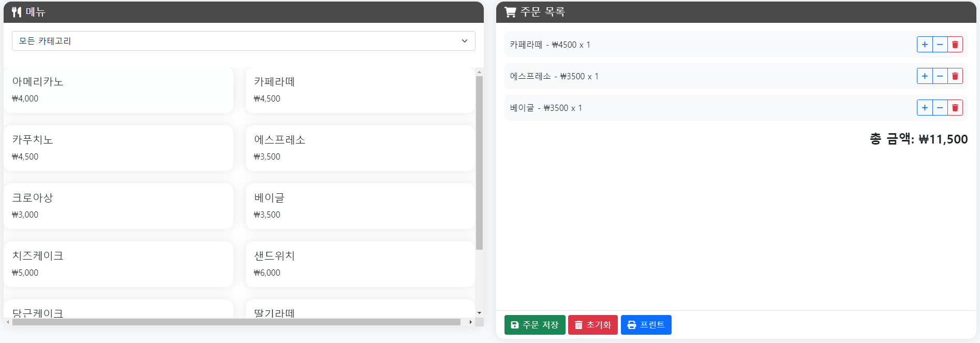Image resolution: width=980 pixels, height=343 pixels.
Task: Click the ₩6,000 price on 샌드위치 card
Action: [x=267, y=273]
